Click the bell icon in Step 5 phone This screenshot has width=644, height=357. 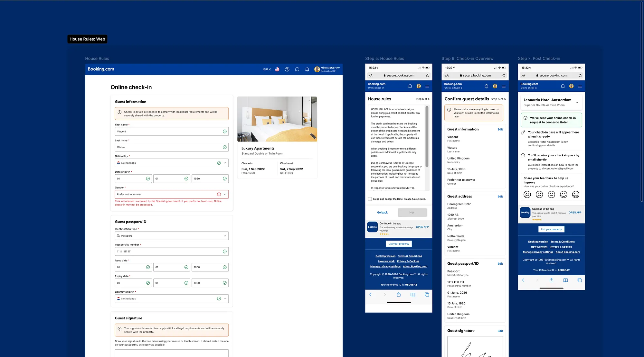410,86
